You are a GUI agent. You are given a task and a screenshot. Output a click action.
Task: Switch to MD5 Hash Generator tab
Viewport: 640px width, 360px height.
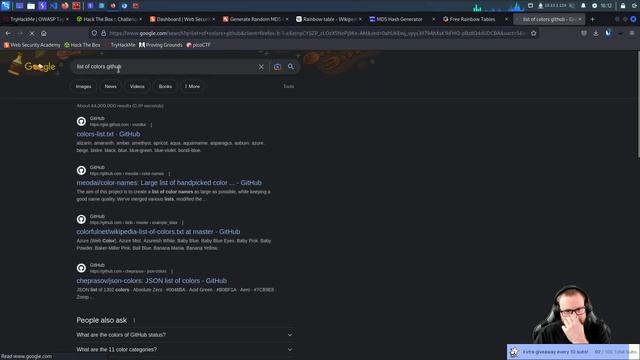(x=402, y=19)
